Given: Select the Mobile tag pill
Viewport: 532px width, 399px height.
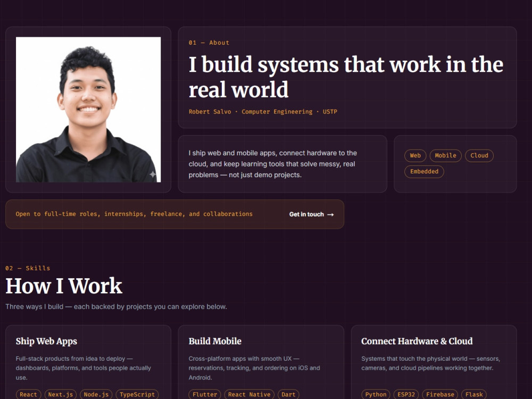Looking at the screenshot, I should (x=445, y=155).
